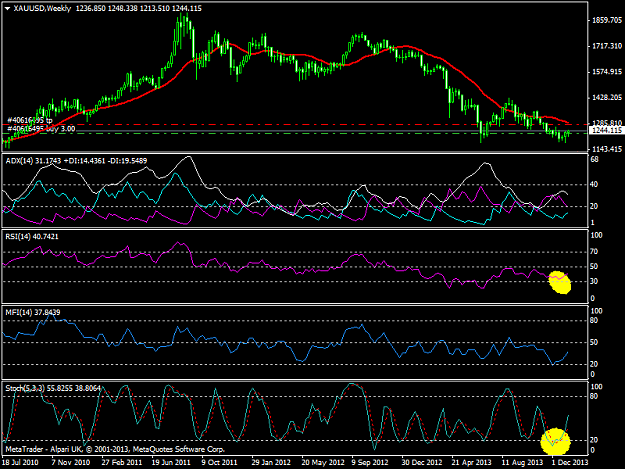Select the 'XAUUSD,Weekly' chart title text
This screenshot has height=469, width=625.
42,8
